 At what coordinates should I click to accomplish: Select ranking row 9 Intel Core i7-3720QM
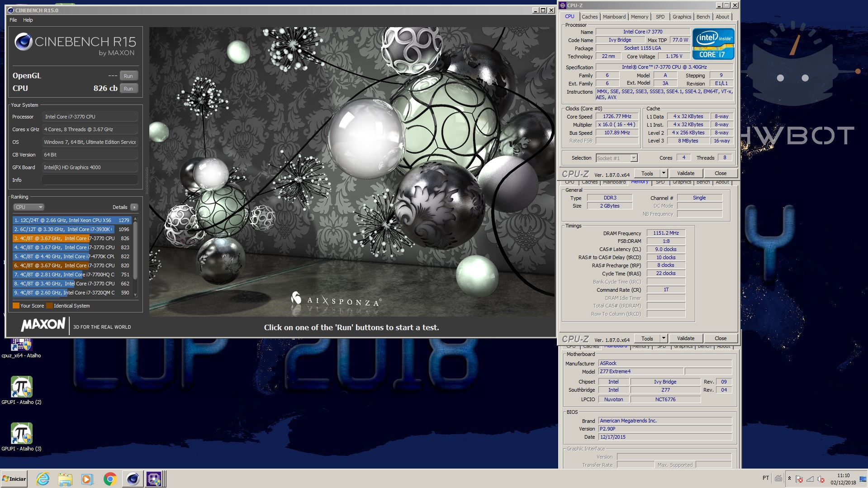pos(72,293)
